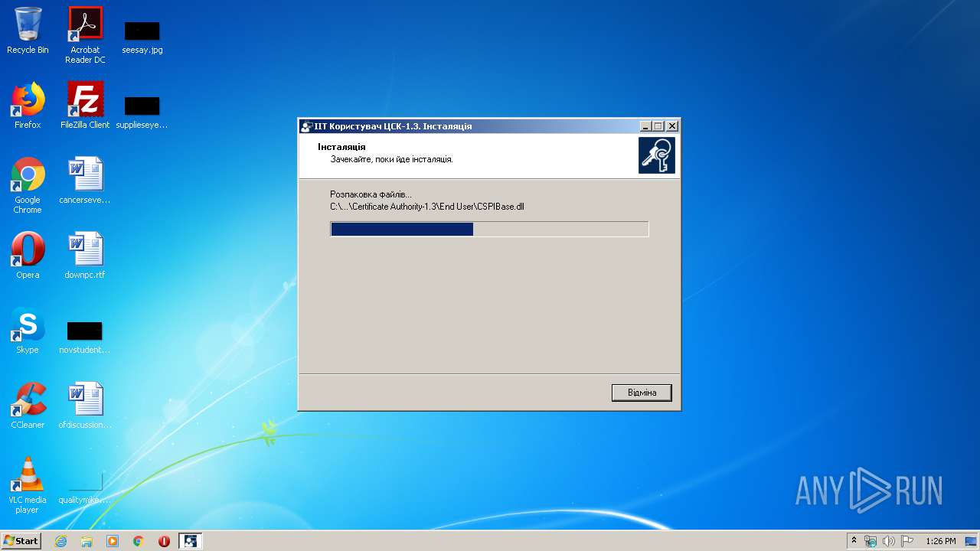The image size is (980, 551).
Task: Open Acrobat Reader DC desktop icon
Action: 85,34
